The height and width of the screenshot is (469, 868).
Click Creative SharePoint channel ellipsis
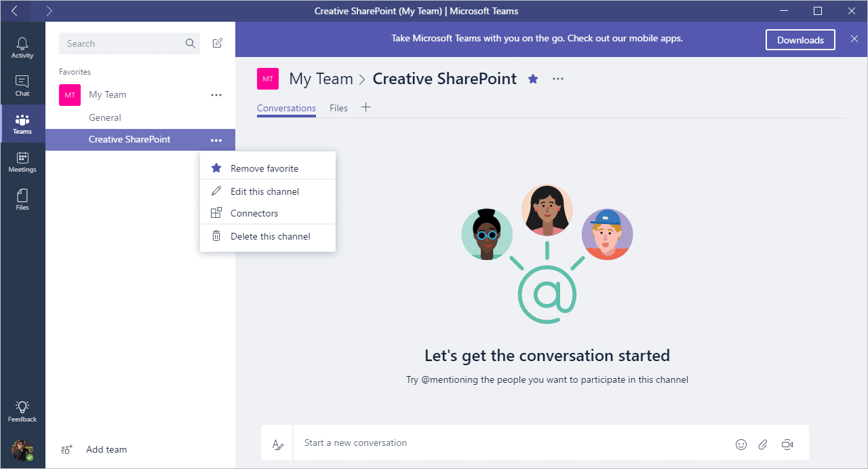tap(216, 140)
